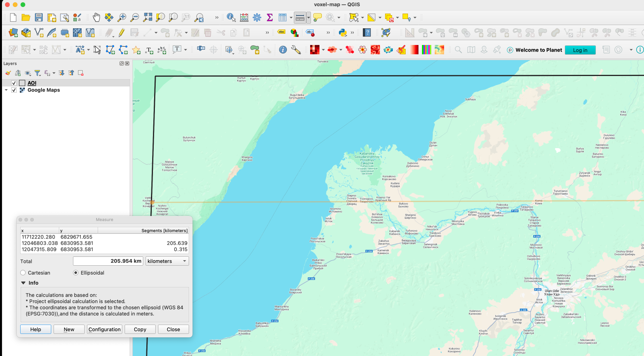Click the Total distance field
The height and width of the screenshot is (356, 644).
[108, 261]
